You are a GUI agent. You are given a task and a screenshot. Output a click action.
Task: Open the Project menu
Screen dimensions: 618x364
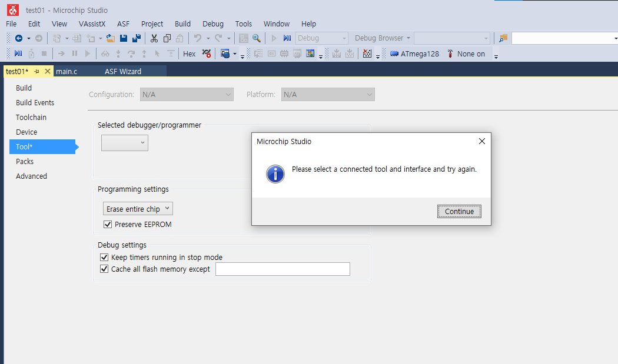152,24
